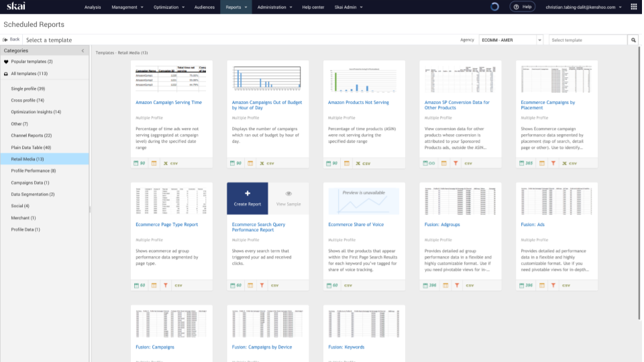The height and width of the screenshot is (362, 644).
Task: Open the apps grid icon
Action: pyautogui.click(x=634, y=7)
